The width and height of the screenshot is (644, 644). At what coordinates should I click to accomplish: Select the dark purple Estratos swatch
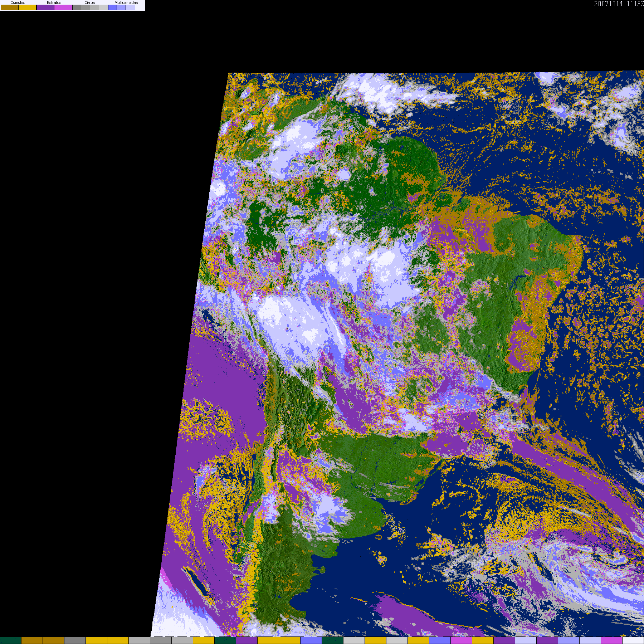click(45, 7)
